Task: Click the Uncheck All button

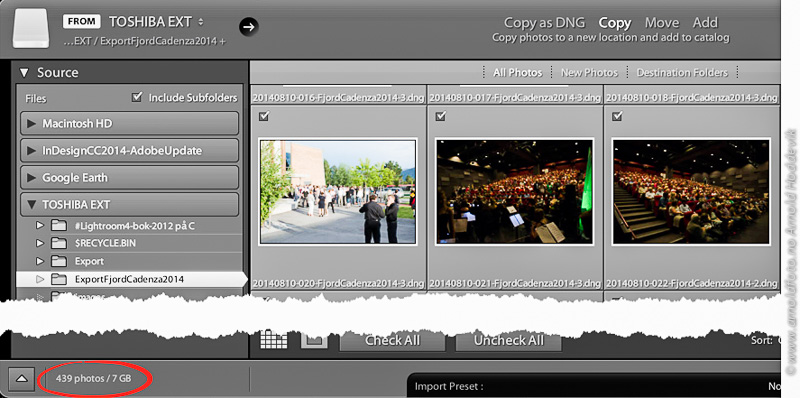Action: pos(508,340)
